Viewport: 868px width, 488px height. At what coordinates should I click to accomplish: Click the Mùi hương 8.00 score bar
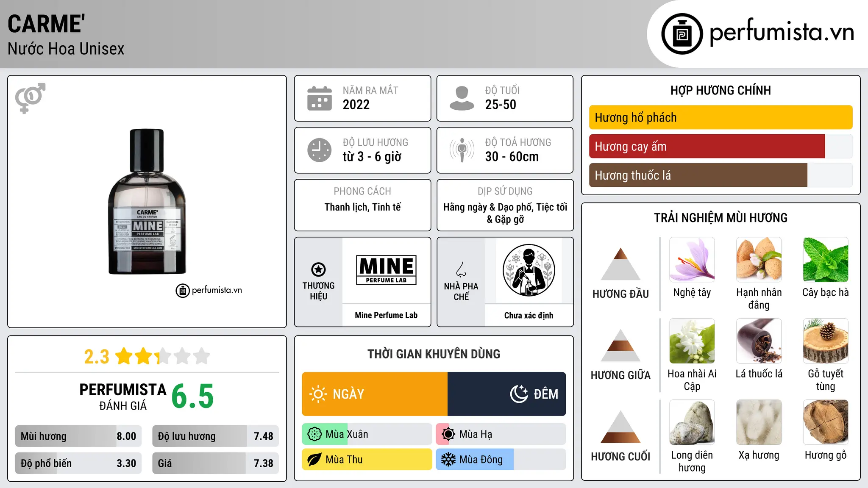tap(78, 436)
